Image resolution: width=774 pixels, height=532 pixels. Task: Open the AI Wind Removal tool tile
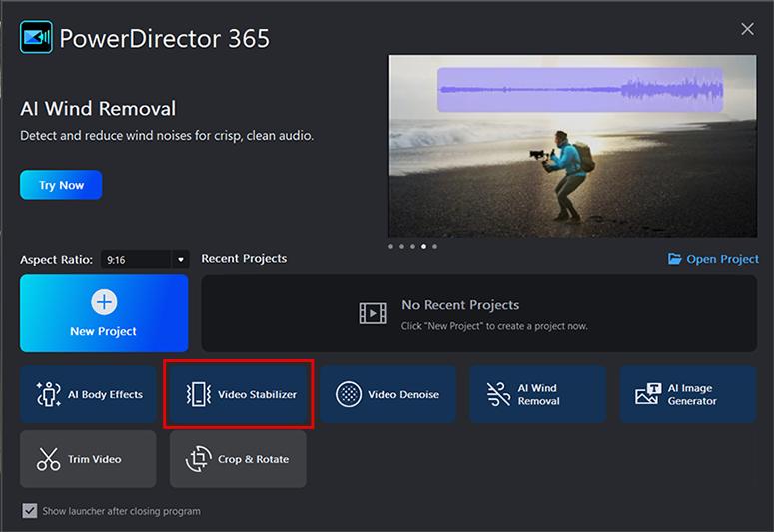pos(537,394)
